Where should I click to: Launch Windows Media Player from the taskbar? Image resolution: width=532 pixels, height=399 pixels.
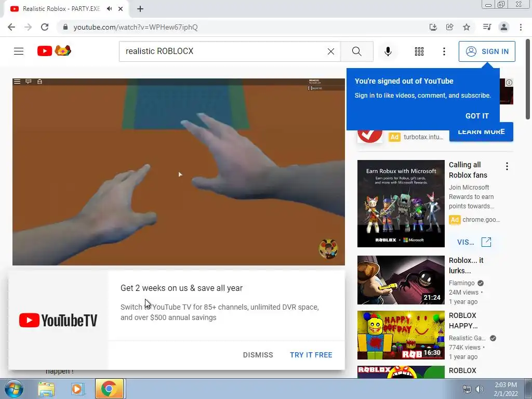tap(77, 389)
